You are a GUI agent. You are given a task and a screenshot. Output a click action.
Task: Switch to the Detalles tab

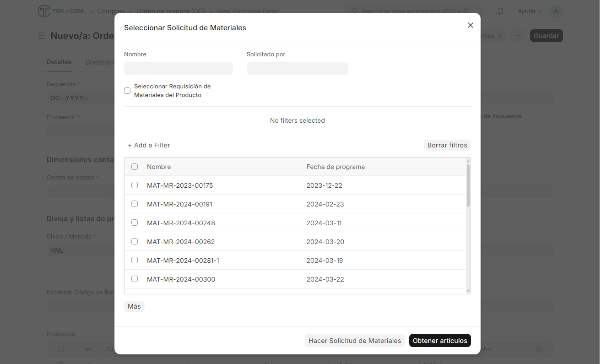(59, 62)
